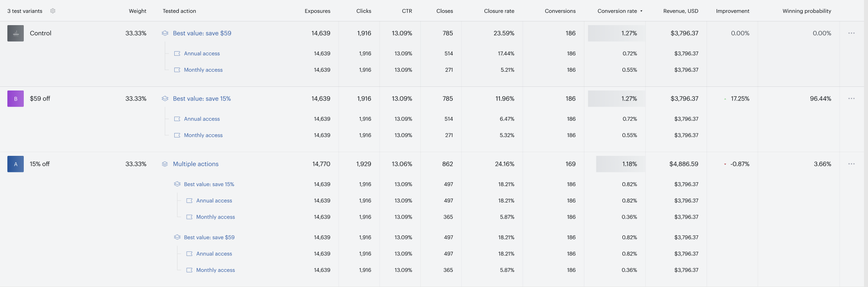
Task: Click the Revenue, USD column header
Action: pos(680,11)
